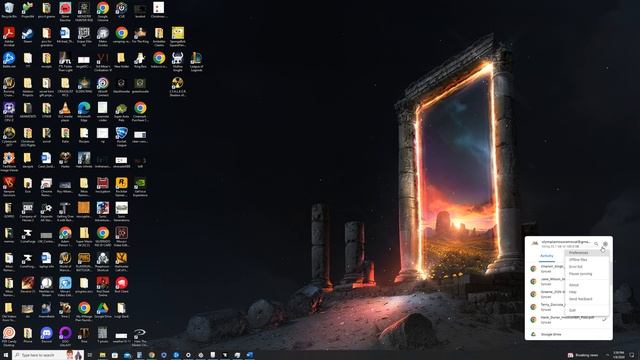Switch to the Activity tab in Drive

[547, 256]
